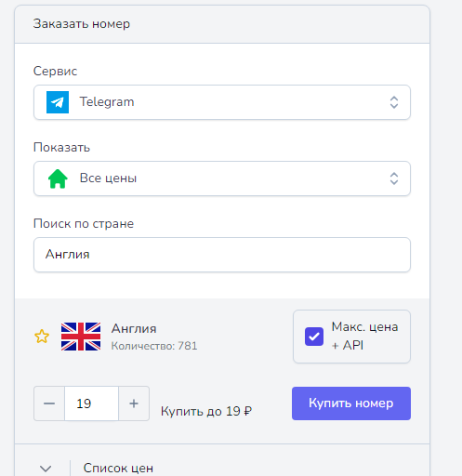
Task: Click the Заказать номер heading
Action: (82, 24)
